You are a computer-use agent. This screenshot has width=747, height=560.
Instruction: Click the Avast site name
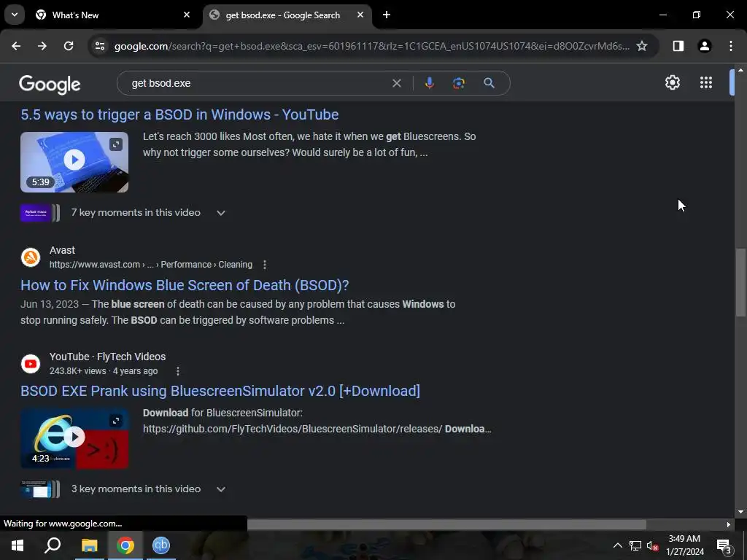[x=63, y=250]
